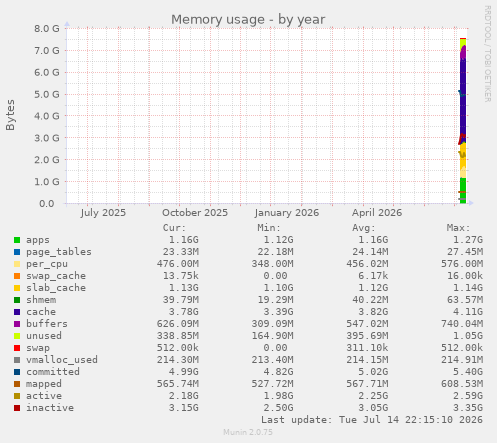
Task: Click active avg value 2.25G
Action: (x=373, y=396)
